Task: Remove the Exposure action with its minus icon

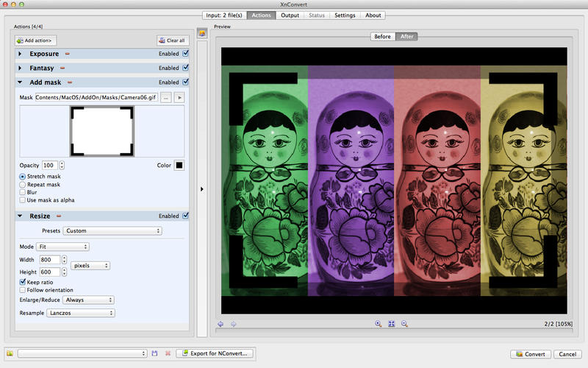Action: [68, 54]
